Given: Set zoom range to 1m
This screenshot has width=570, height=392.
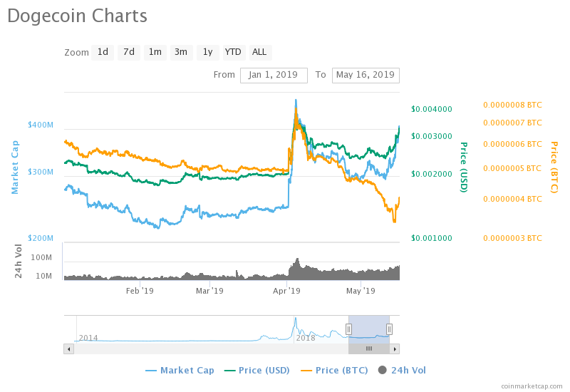Looking at the screenshot, I should (x=155, y=52).
